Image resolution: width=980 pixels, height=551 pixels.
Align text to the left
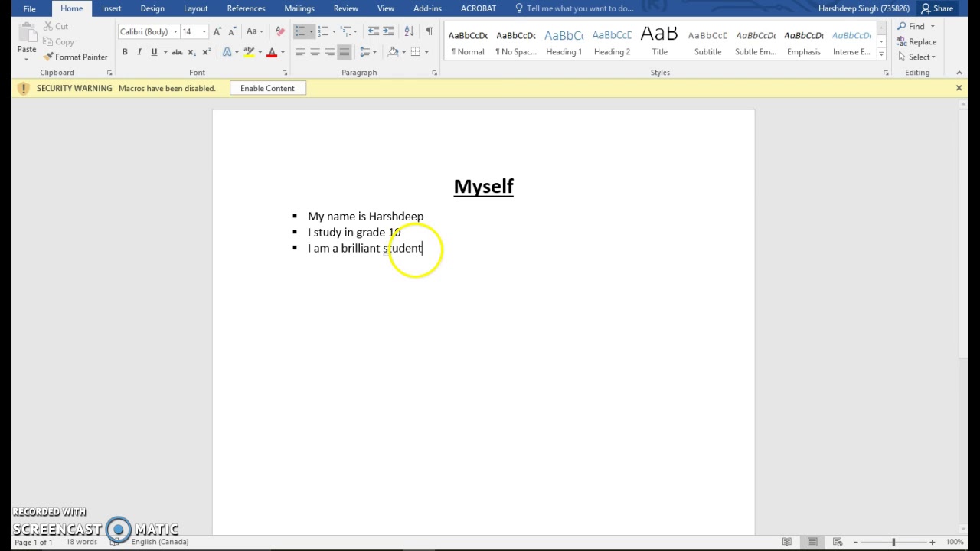[x=300, y=52]
